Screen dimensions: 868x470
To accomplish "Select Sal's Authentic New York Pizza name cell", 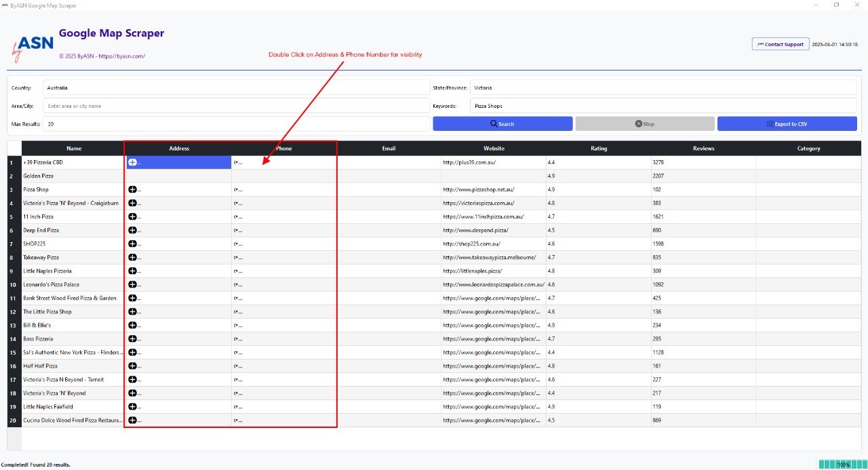I will coord(74,353).
